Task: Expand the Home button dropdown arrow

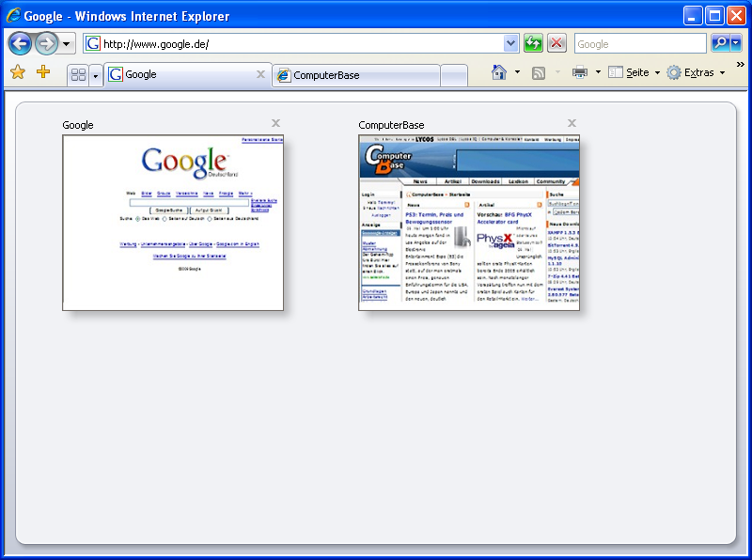Action: coord(517,72)
